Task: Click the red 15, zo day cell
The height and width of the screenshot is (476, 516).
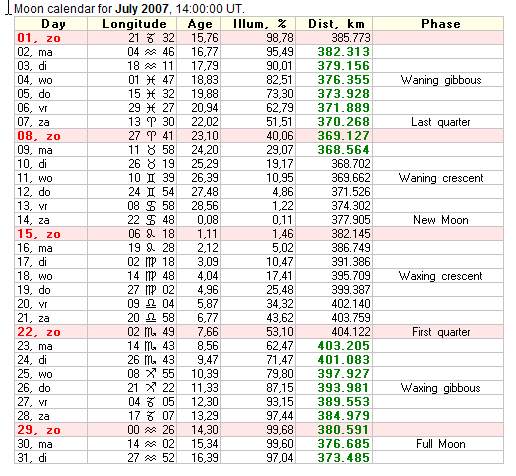Action: 51,234
